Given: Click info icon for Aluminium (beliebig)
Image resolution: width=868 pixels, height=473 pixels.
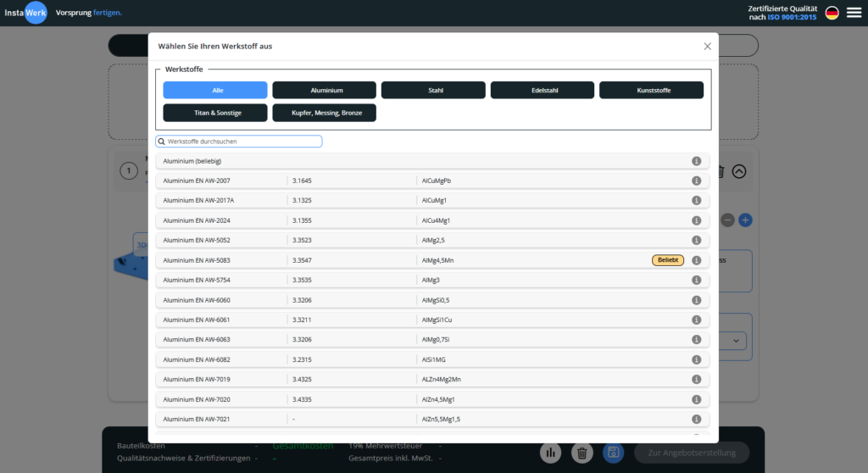Looking at the screenshot, I should (696, 161).
